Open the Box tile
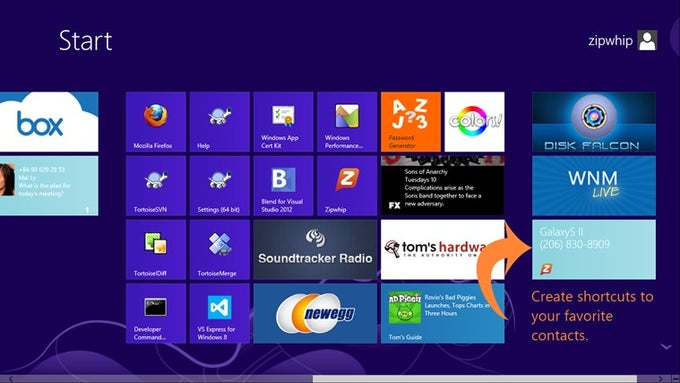680x383 pixels. pos(49,122)
